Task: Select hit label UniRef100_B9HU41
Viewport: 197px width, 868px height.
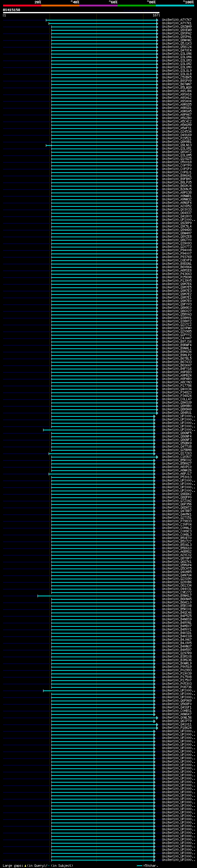Action: [177, 176]
